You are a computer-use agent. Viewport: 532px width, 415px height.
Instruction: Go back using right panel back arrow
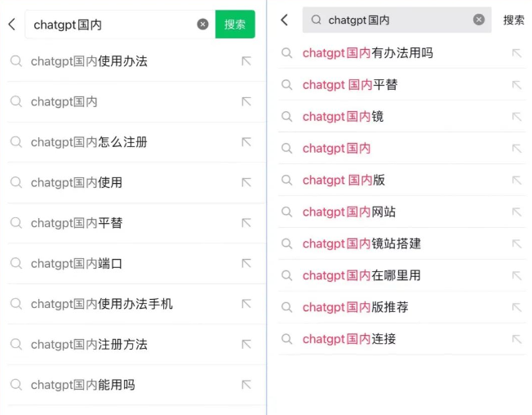tap(284, 20)
